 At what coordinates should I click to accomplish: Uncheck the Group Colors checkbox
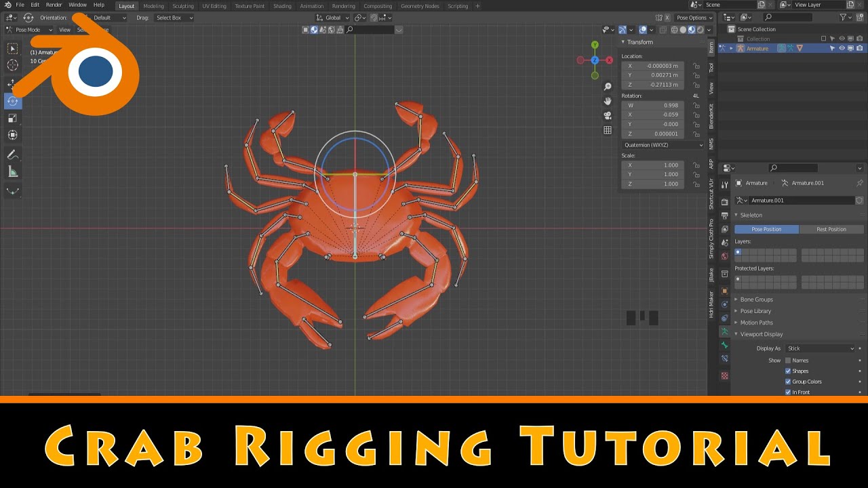pyautogui.click(x=788, y=382)
